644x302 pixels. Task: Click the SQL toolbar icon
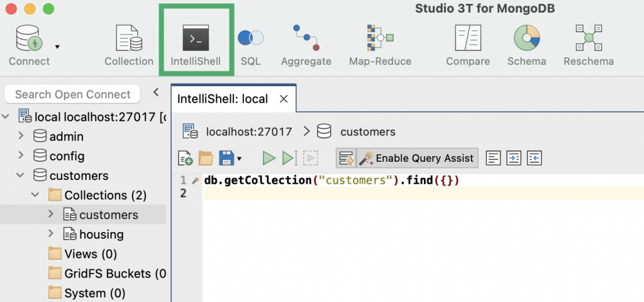pos(250,46)
